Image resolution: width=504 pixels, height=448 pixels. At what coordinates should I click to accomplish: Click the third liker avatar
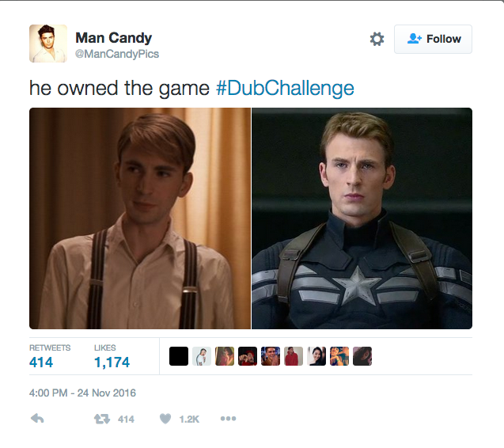coord(225,356)
